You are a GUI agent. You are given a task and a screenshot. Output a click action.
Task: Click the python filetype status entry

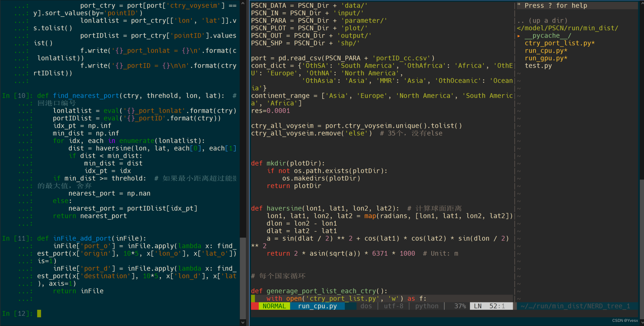(427, 306)
